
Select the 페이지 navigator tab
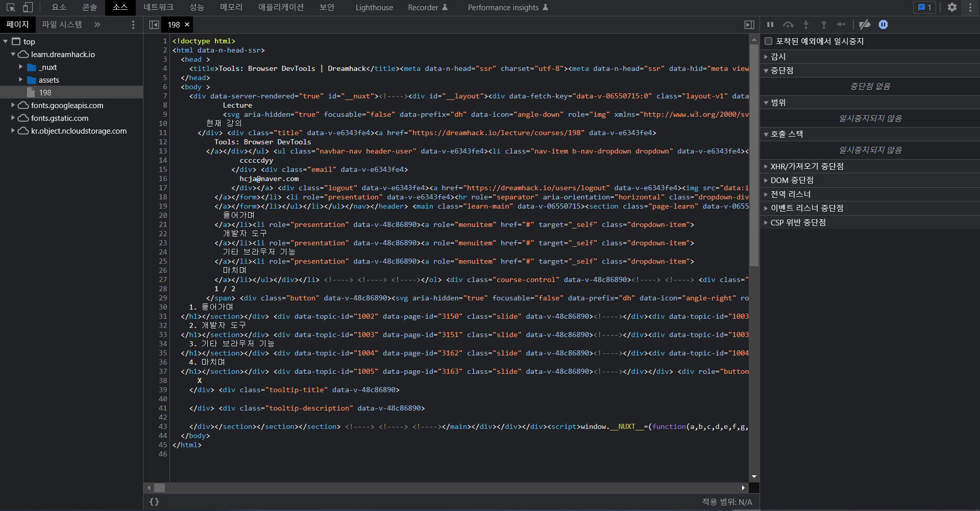[18, 24]
